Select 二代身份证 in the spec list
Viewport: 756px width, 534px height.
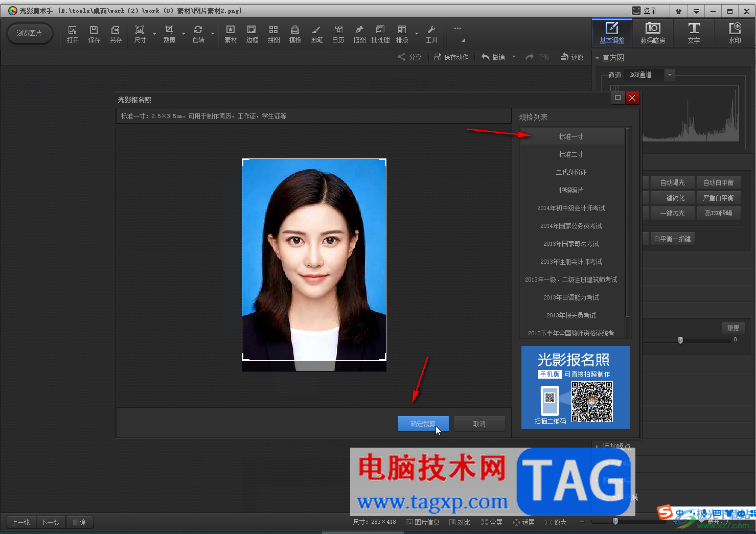pos(571,172)
